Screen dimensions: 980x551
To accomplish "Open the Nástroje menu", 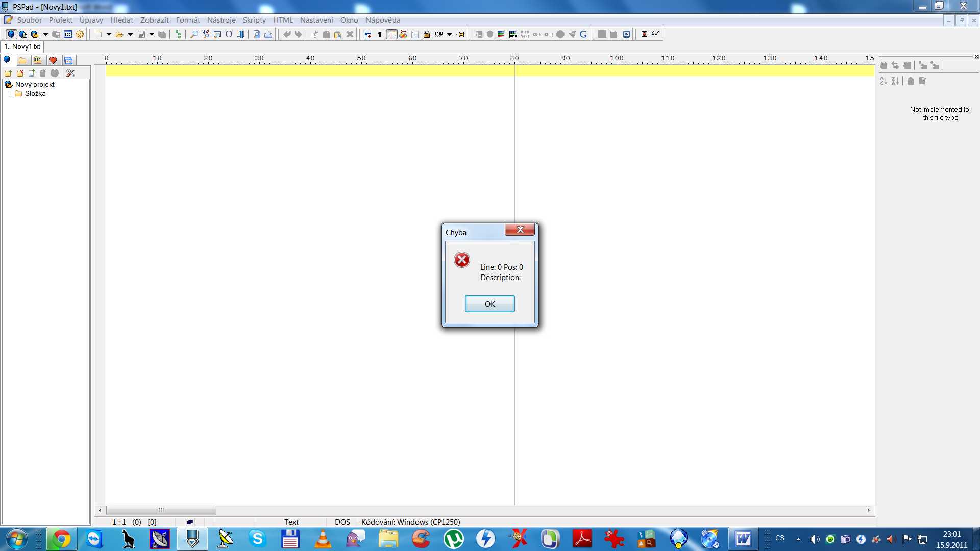I will 221,20.
